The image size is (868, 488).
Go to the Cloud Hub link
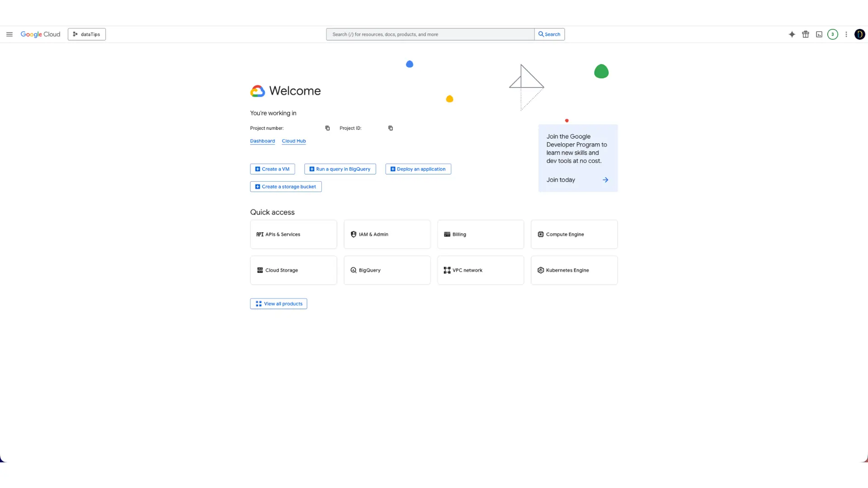(293, 141)
